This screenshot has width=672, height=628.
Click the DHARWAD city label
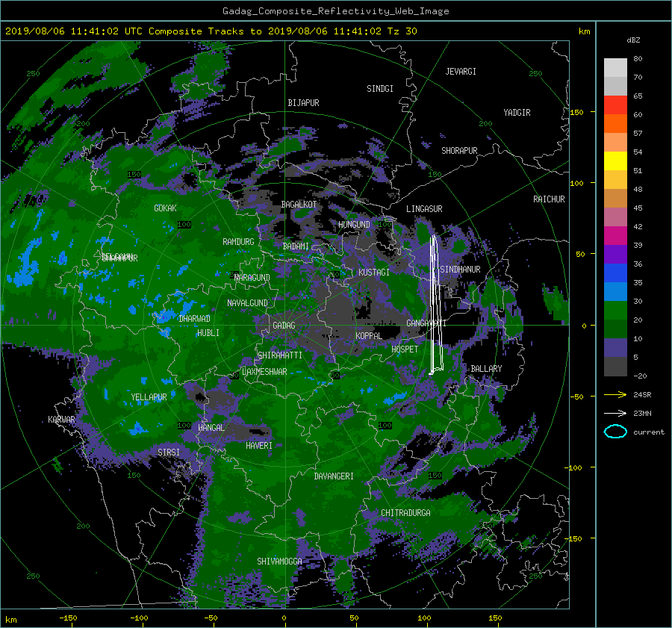[x=195, y=319]
